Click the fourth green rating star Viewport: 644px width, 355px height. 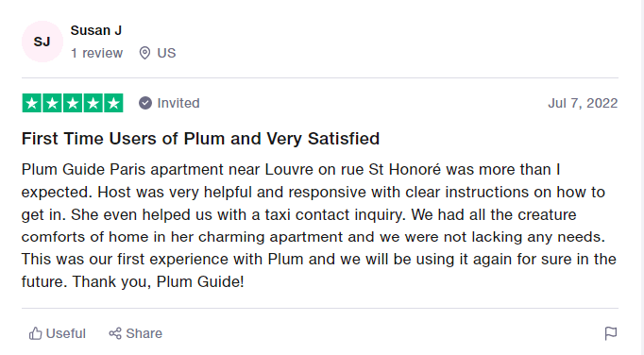(x=93, y=103)
